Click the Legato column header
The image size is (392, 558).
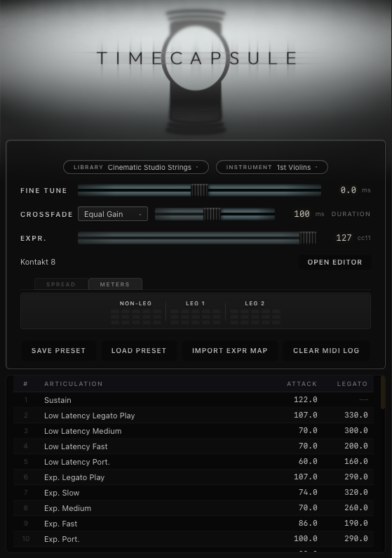tap(352, 384)
